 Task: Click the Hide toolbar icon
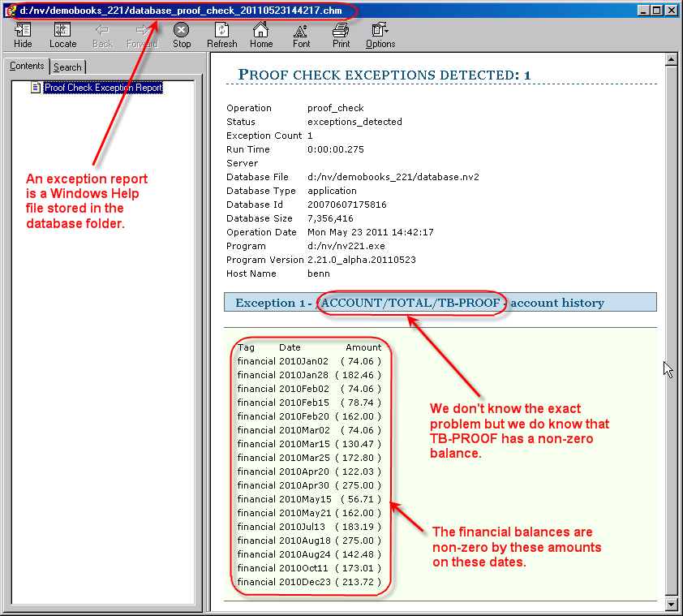click(x=23, y=35)
